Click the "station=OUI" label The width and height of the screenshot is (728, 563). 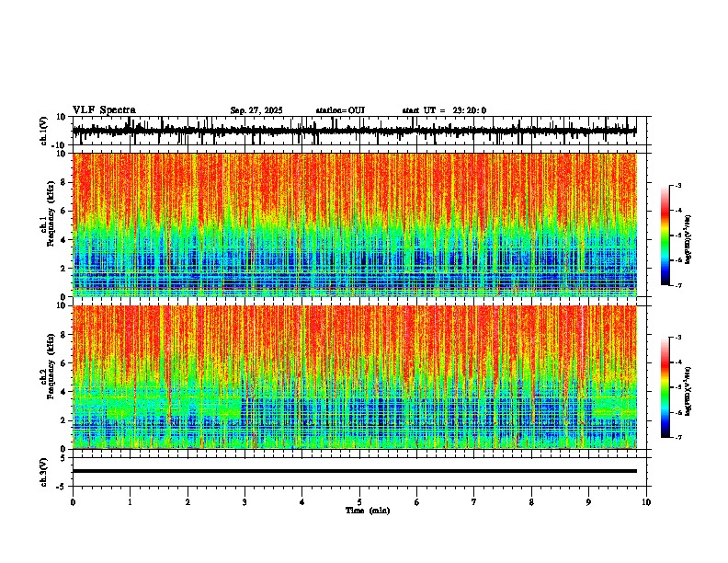340,110
